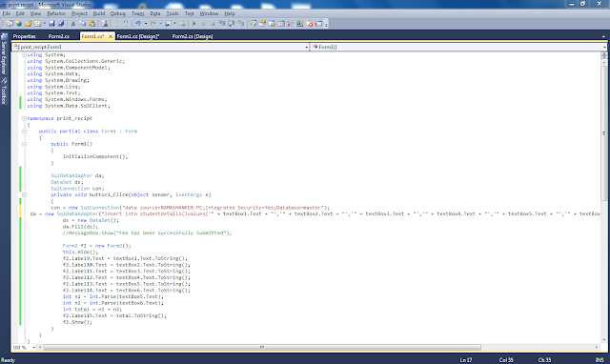Click the Undo arrow icon
610x364 pixels.
pos(138,23)
